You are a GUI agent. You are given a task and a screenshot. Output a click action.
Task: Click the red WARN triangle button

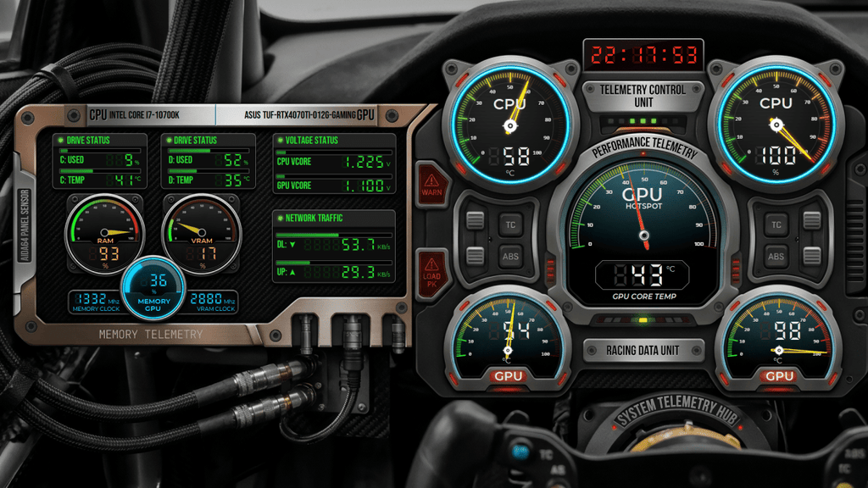(431, 184)
